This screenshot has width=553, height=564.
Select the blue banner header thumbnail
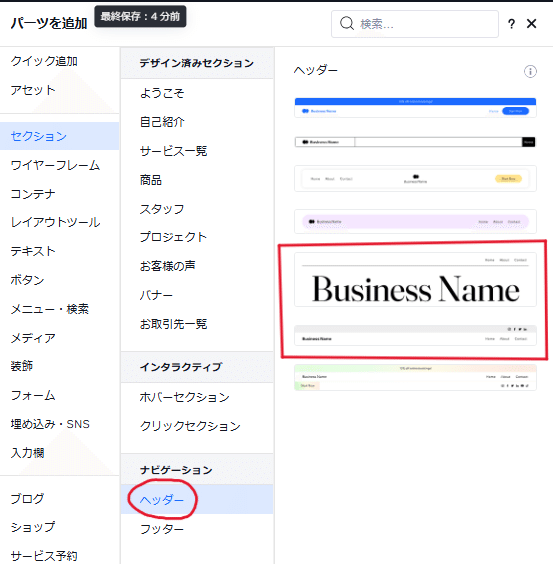pos(415,108)
